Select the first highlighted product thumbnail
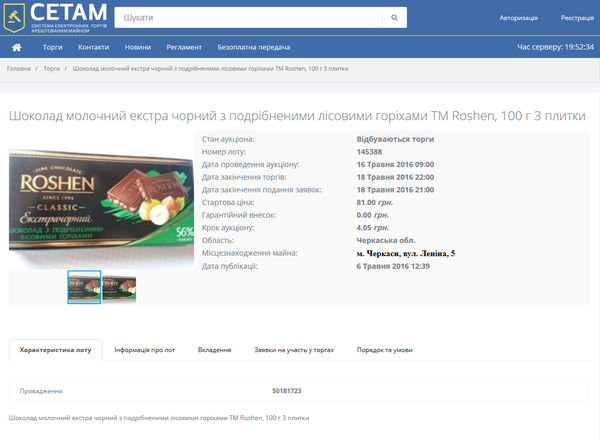This screenshot has width=600, height=438. click(84, 287)
